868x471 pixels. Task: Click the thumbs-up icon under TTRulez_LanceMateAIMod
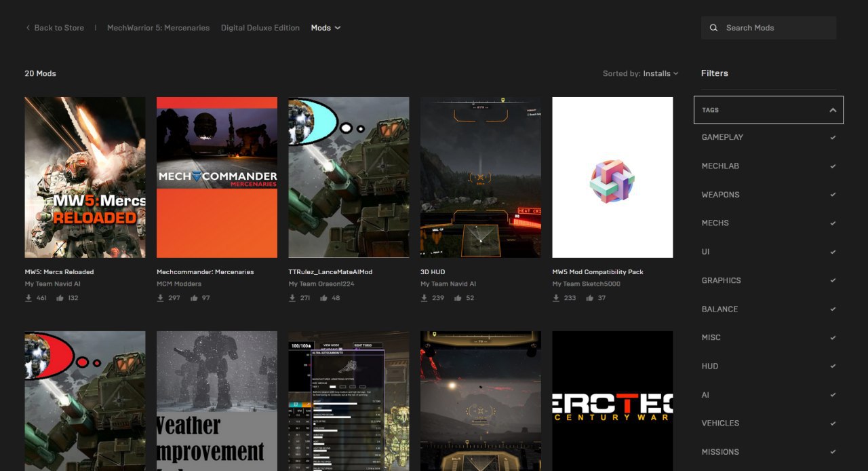pos(324,298)
